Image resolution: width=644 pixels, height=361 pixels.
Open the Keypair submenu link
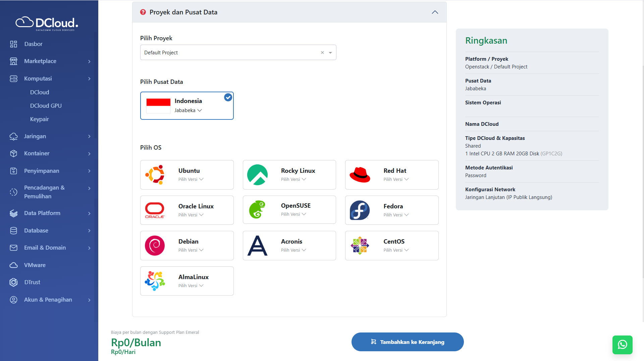(x=39, y=119)
